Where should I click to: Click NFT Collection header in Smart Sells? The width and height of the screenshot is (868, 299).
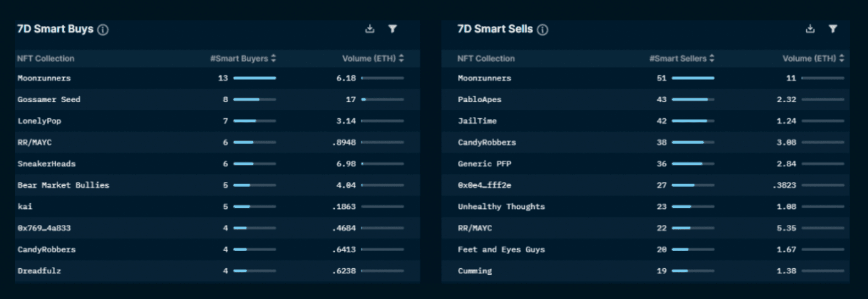point(486,58)
